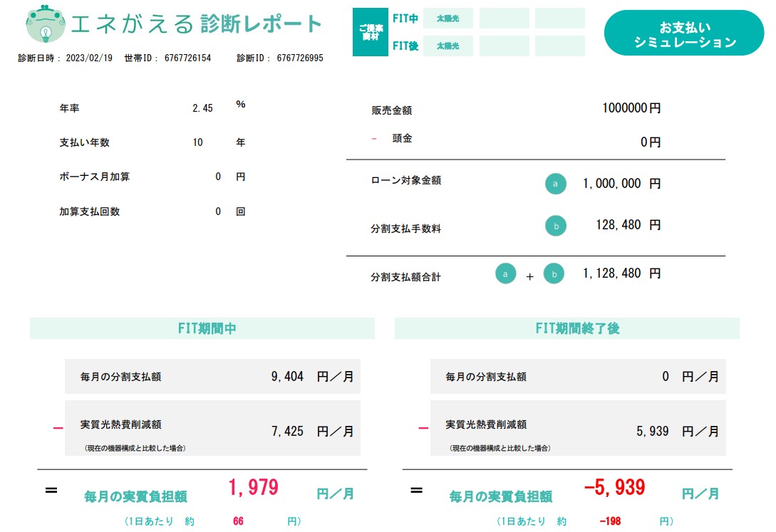Click the daily amount -198

[x=610, y=521]
